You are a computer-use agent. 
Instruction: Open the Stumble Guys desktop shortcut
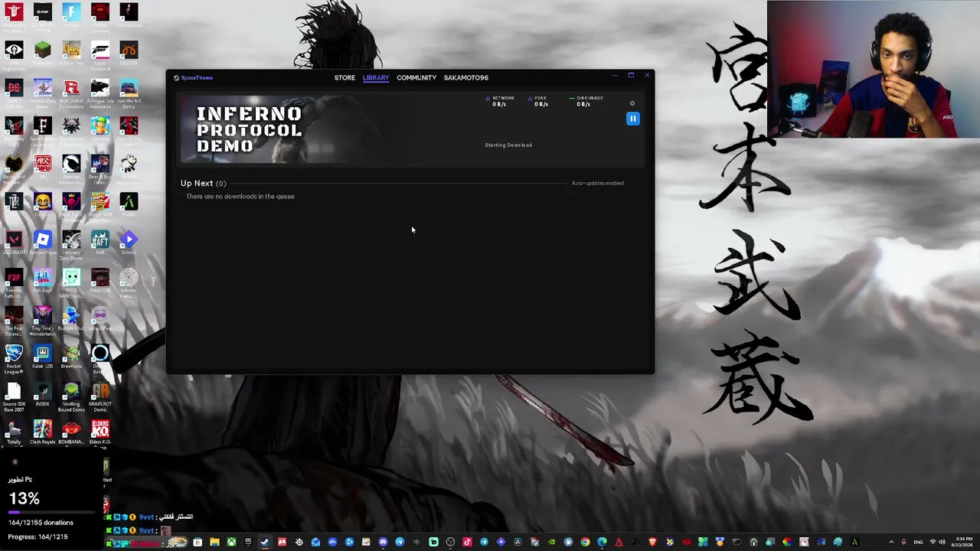click(100, 130)
